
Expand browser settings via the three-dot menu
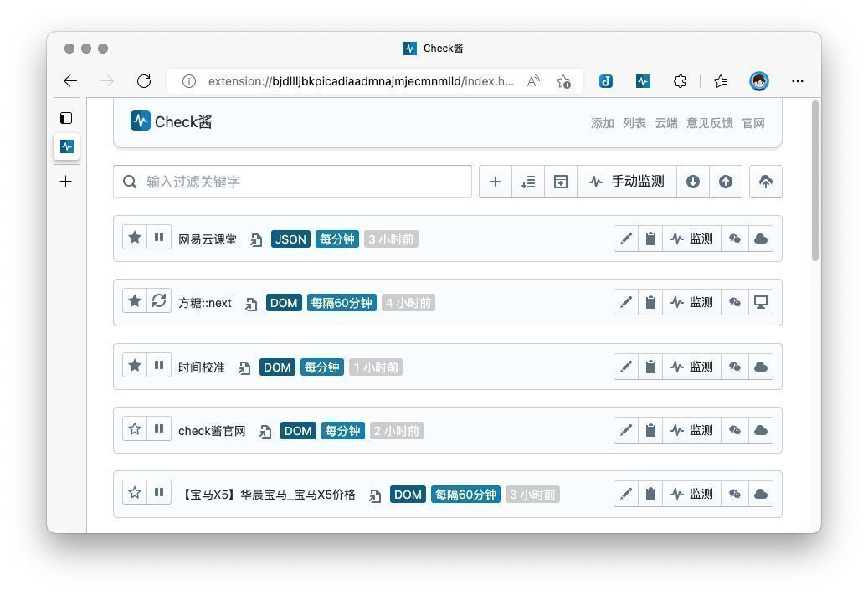[x=797, y=81]
